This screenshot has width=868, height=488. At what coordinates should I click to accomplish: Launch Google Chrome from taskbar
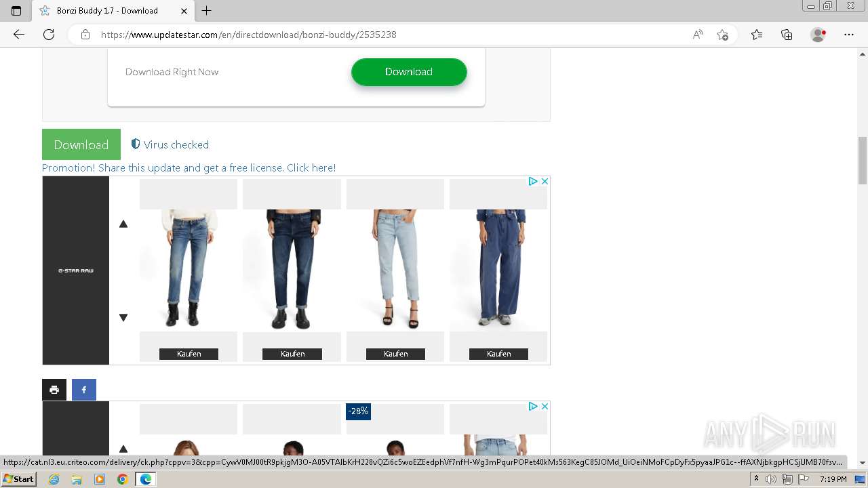click(122, 479)
